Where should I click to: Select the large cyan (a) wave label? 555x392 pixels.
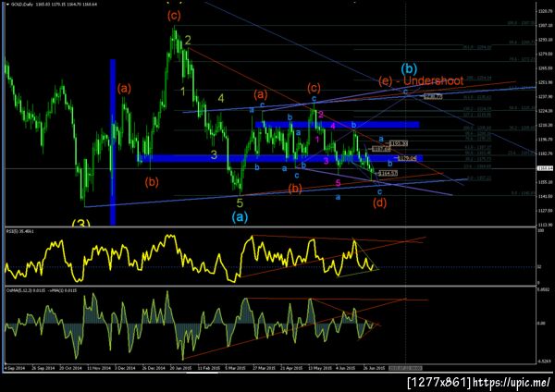coord(240,216)
